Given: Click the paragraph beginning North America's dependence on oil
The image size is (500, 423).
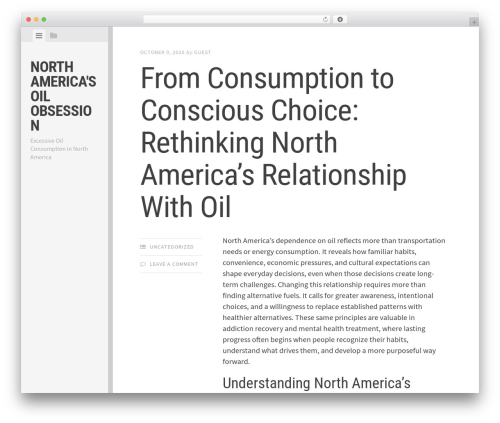Looking at the screenshot, I should click(x=334, y=301).
